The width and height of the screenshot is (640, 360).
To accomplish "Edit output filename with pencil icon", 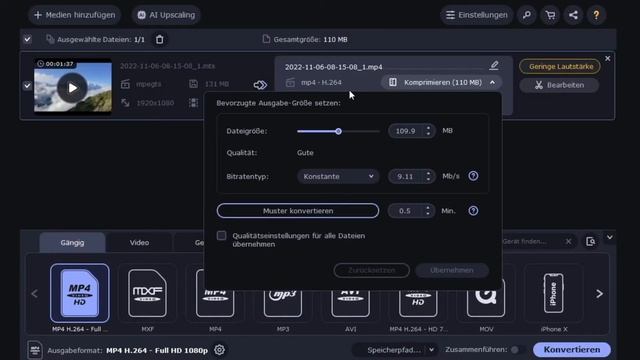I will click(494, 65).
